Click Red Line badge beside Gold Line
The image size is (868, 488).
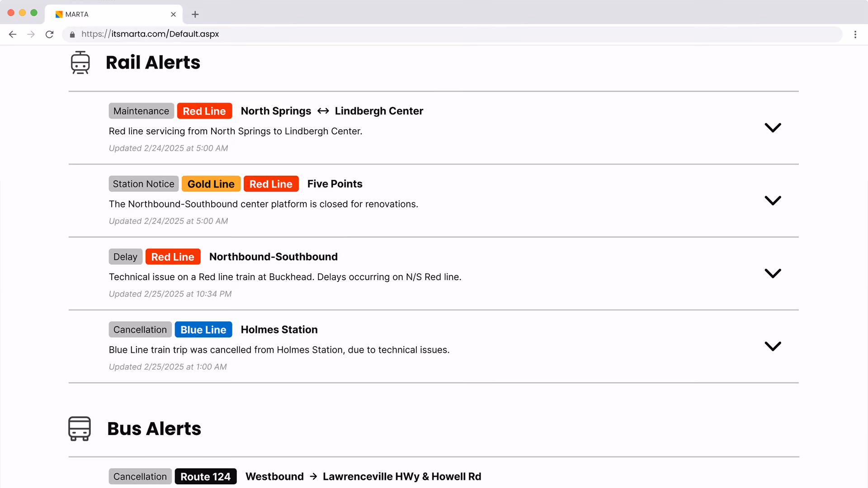pos(271,184)
